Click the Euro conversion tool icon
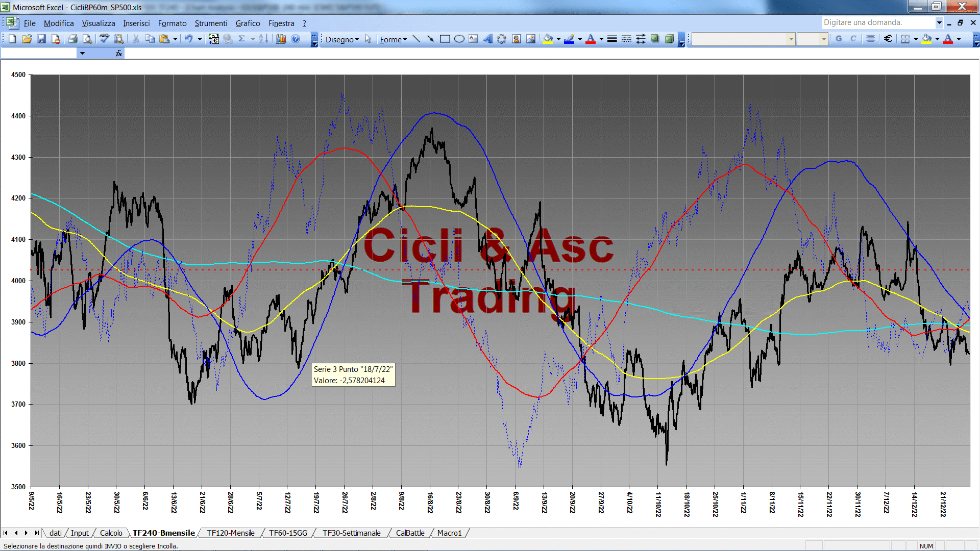980x551 pixels. click(214, 39)
